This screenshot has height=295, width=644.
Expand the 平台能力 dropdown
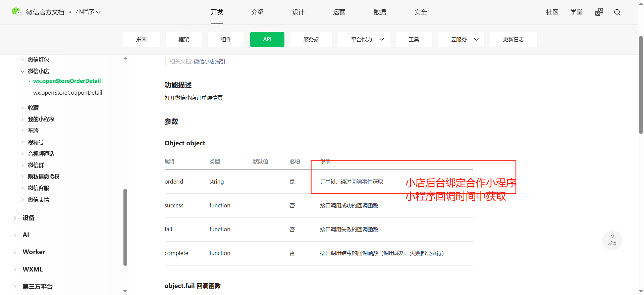[x=364, y=39]
